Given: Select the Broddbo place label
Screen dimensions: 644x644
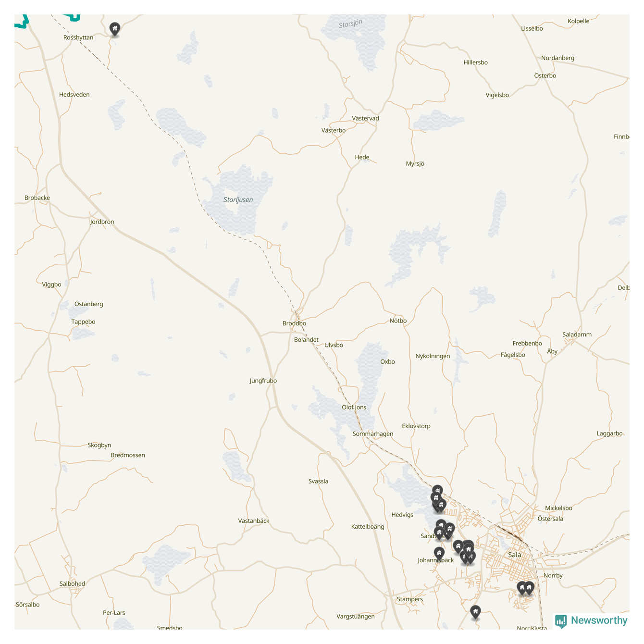Looking at the screenshot, I should pyautogui.click(x=294, y=323).
